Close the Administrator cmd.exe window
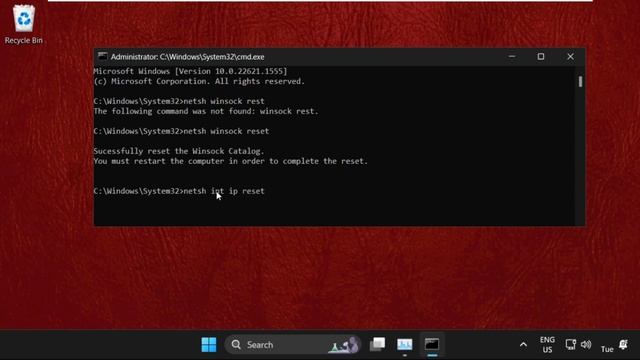Viewport: 640px width, 360px height. (570, 57)
